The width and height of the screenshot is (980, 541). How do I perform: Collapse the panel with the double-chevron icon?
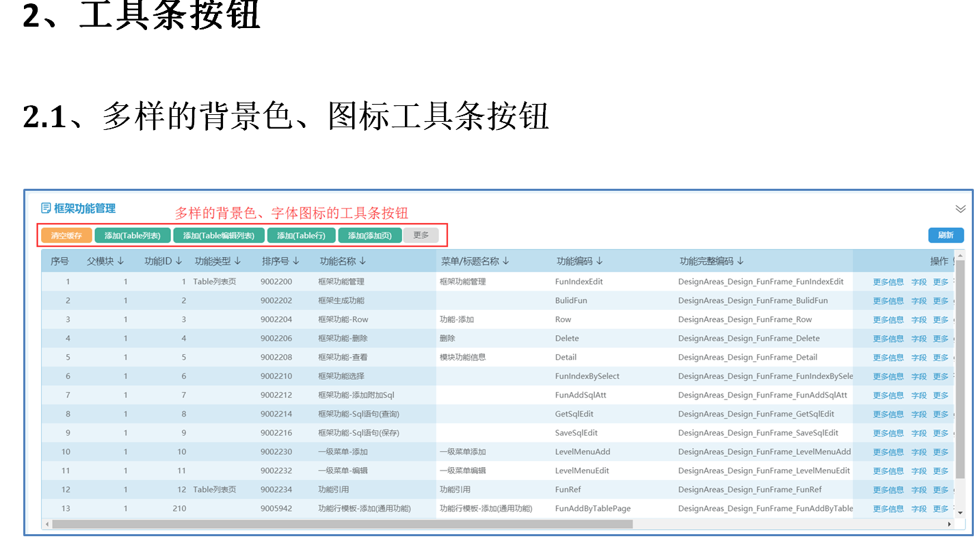(960, 209)
